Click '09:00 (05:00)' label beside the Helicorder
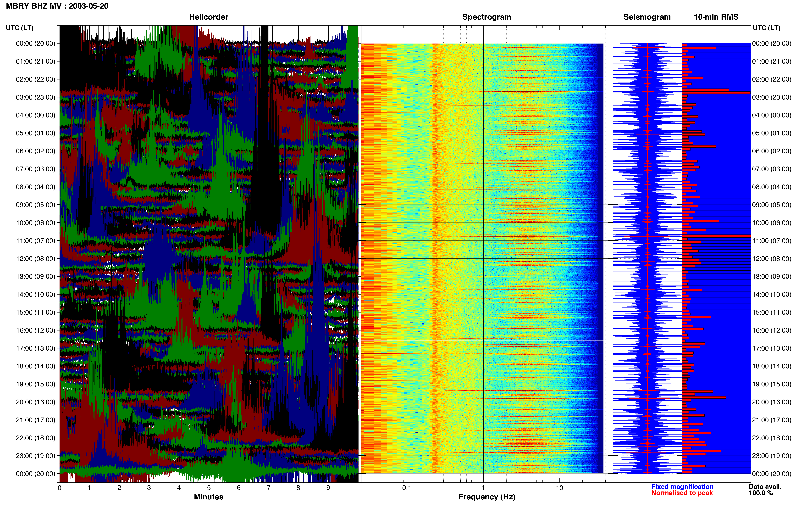The height and width of the screenshot is (508, 812). point(36,205)
